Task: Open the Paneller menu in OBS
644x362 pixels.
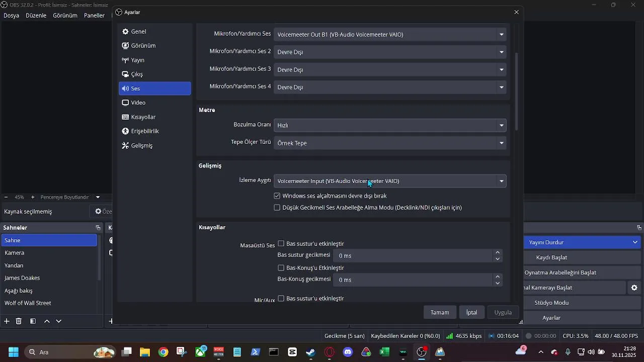Action: tap(94, 16)
